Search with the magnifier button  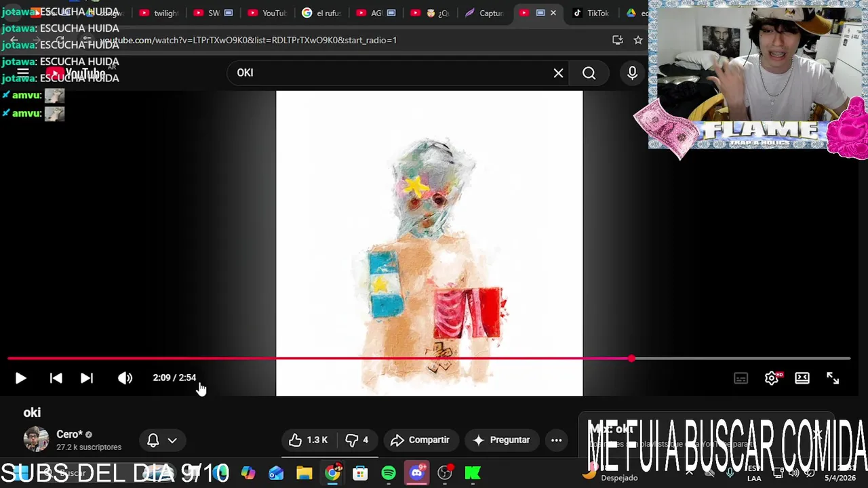(x=589, y=73)
